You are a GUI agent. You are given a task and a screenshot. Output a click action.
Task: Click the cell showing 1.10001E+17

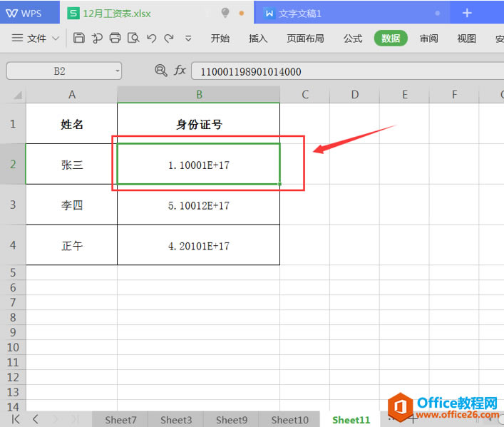[x=199, y=164]
